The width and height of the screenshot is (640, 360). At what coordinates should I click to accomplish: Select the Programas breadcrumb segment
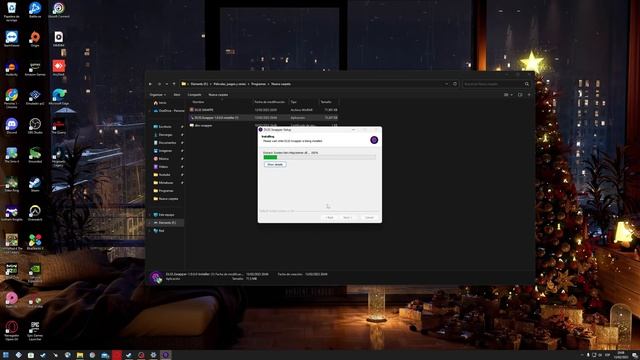pyautogui.click(x=258, y=84)
